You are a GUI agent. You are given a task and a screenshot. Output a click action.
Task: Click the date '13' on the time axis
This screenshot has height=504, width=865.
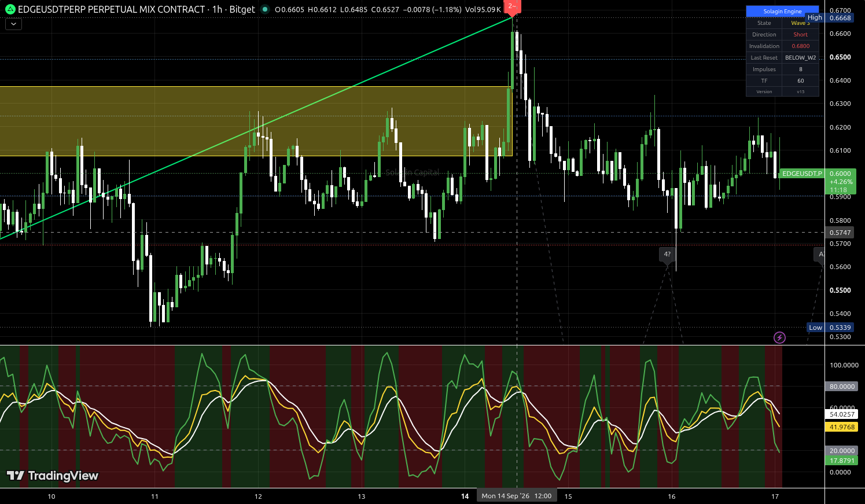tap(362, 496)
